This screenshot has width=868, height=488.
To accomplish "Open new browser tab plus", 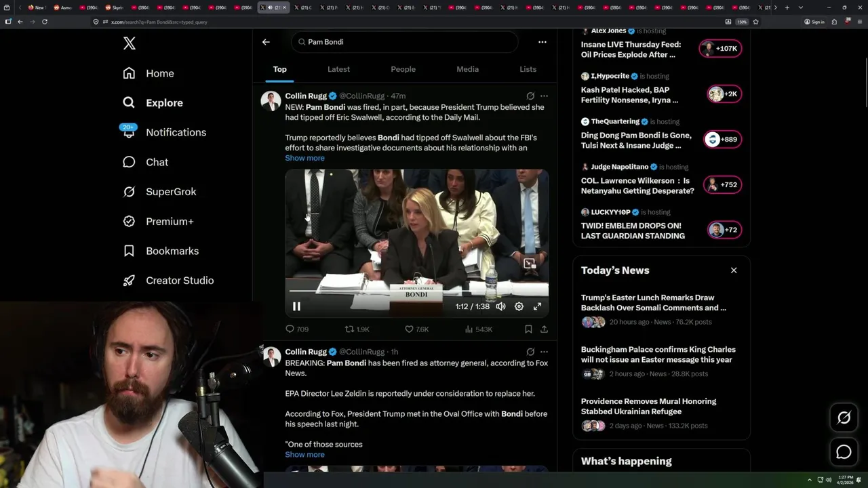I will click(x=787, y=7).
